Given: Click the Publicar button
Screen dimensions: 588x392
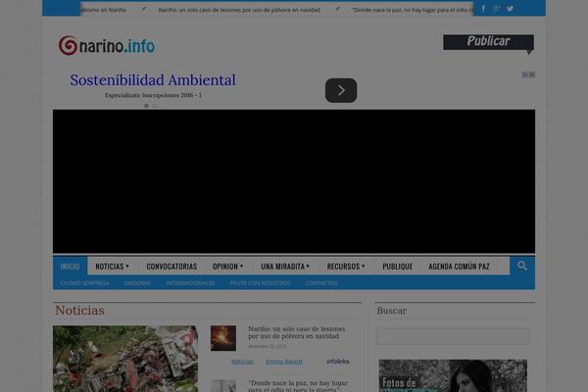Looking at the screenshot, I should pyautogui.click(x=488, y=42).
